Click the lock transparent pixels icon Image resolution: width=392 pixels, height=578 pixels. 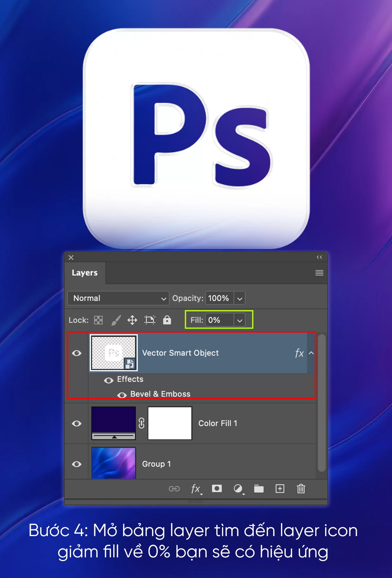point(98,320)
